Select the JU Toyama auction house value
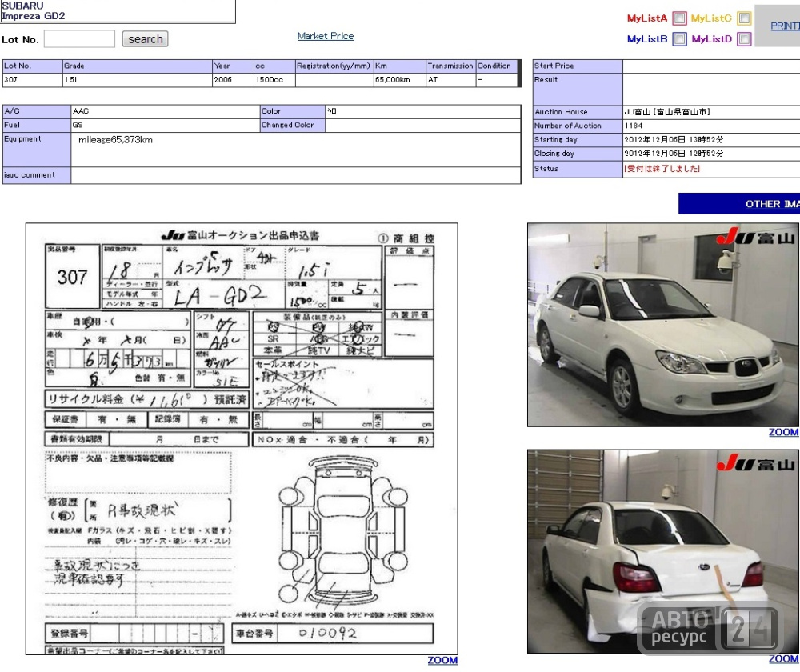 point(667,112)
